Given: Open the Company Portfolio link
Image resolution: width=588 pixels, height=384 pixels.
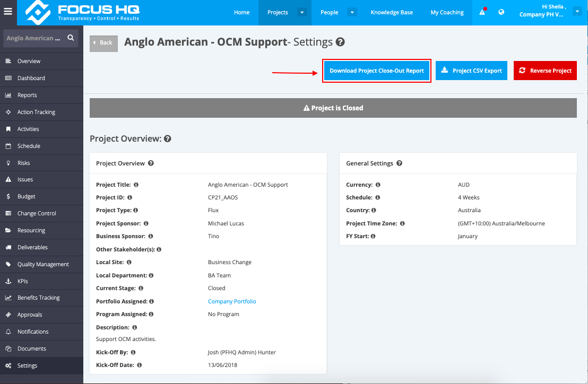Looking at the screenshot, I should (x=232, y=301).
